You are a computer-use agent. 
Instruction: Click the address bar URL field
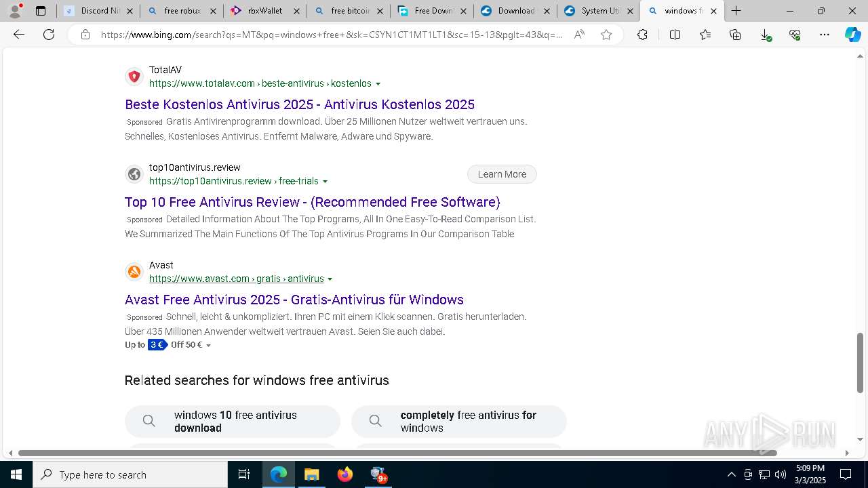coord(331,35)
